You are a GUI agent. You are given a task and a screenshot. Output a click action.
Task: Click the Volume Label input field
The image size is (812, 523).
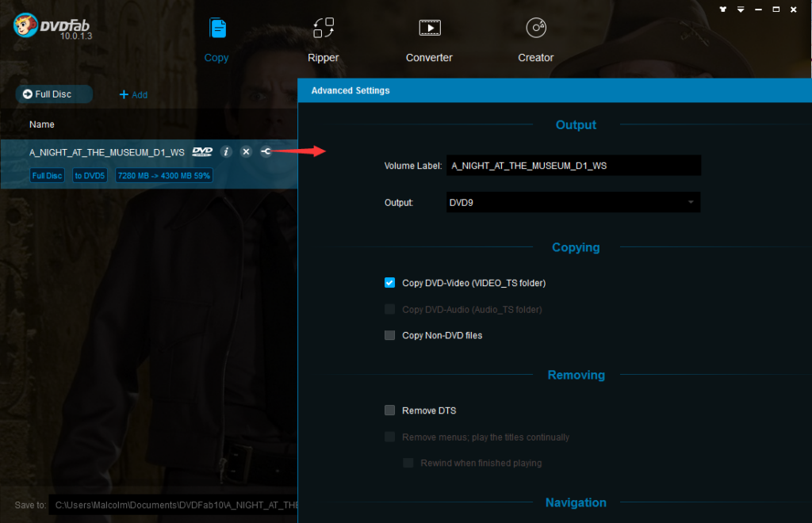pos(574,166)
